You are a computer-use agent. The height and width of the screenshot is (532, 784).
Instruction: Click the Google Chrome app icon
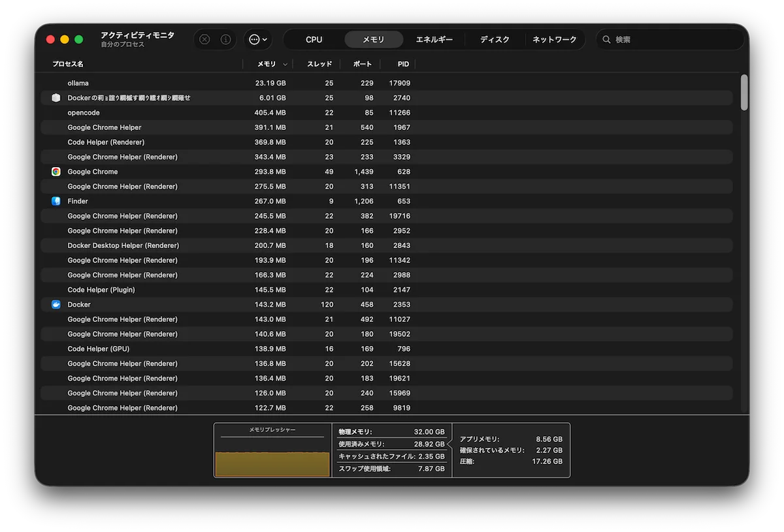[x=56, y=172]
